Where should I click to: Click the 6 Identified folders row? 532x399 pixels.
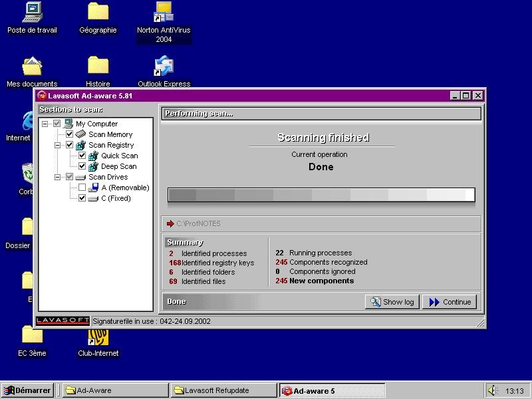[x=202, y=272]
